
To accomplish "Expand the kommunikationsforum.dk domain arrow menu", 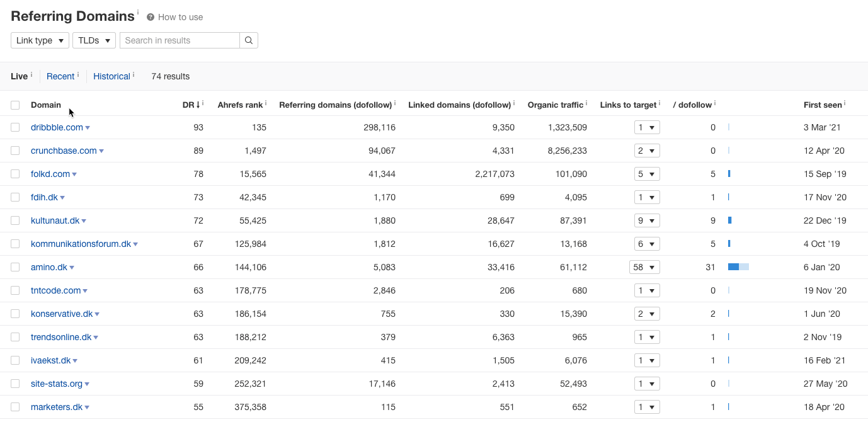I will tap(135, 244).
